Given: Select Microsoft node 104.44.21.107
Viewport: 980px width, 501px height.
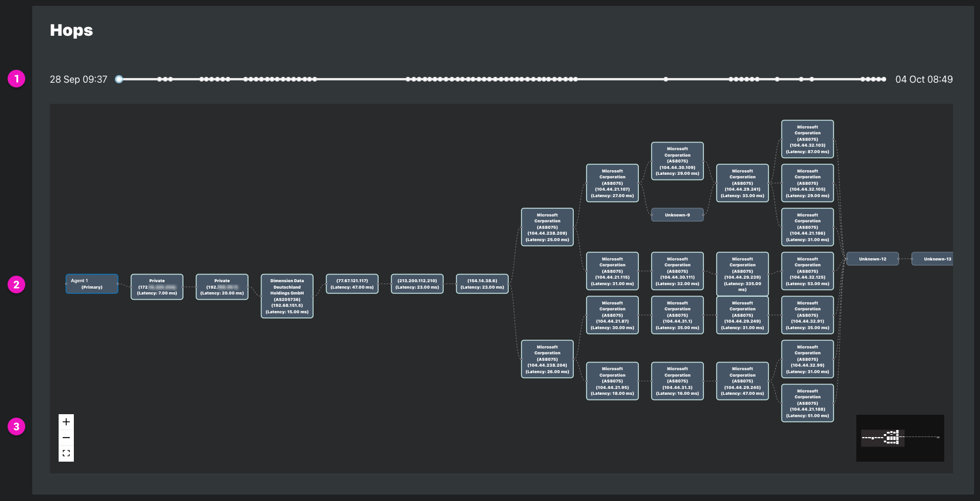Looking at the screenshot, I should pyautogui.click(x=612, y=183).
